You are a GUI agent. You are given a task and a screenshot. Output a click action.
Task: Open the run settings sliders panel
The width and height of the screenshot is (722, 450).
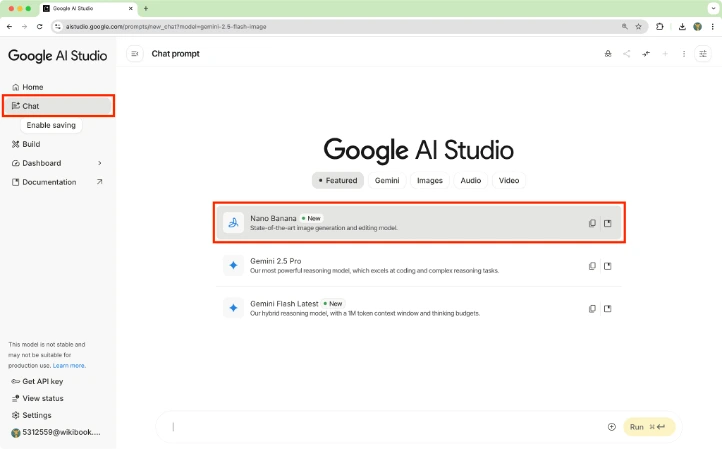703,54
